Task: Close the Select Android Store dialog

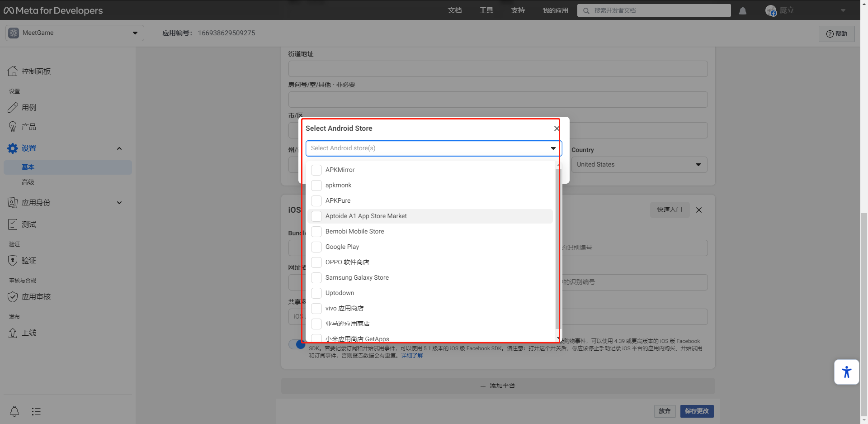Action: tap(557, 129)
